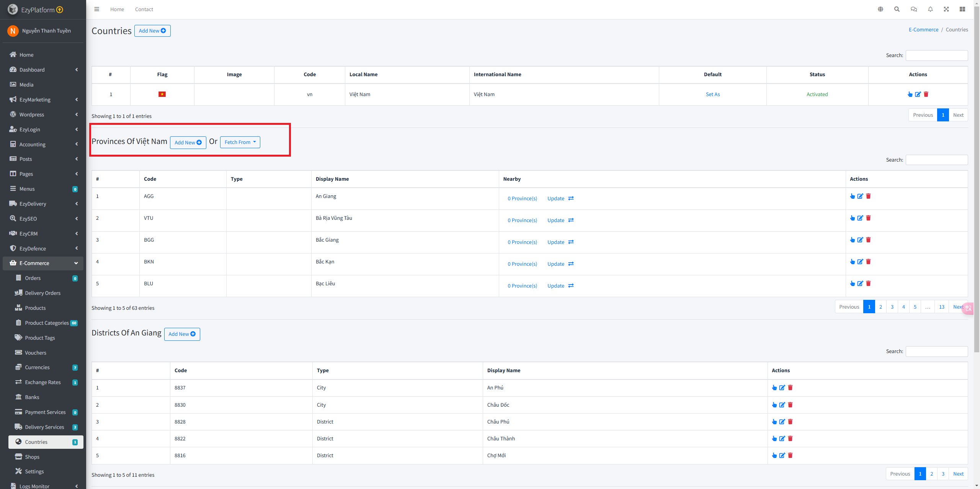Expand the EzyLogin sidebar menu
980x489 pixels.
coord(43,129)
